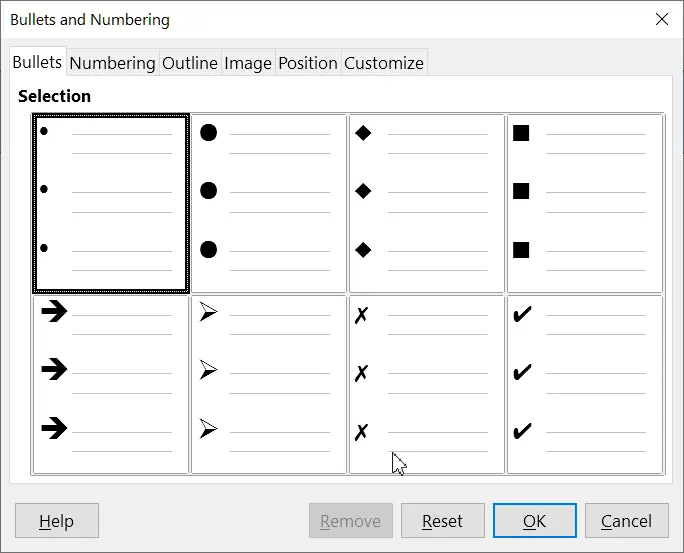Switch to the Bullets tab
This screenshot has height=553, width=684.
(x=37, y=62)
